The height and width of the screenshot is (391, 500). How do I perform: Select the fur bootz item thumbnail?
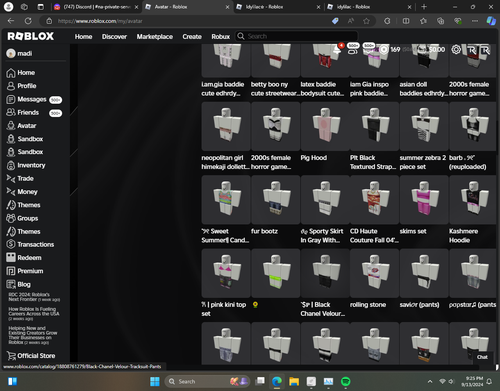point(276,200)
